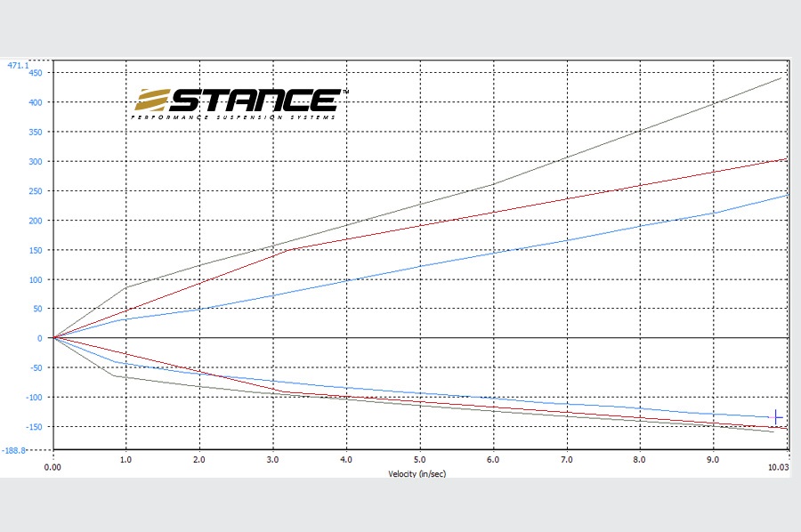Click the -100 label on y-axis

32,397
